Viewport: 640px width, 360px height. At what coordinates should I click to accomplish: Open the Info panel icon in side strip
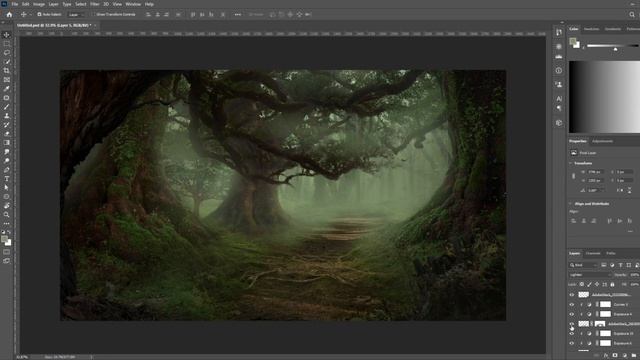559,71
